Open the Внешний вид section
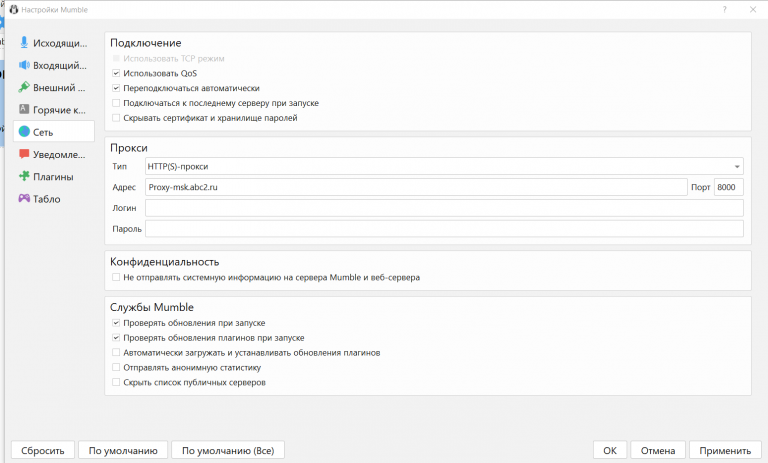The width and height of the screenshot is (768, 463). click(54, 88)
